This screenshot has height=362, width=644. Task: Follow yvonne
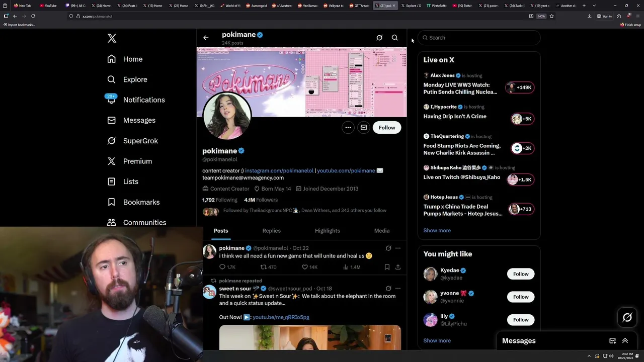(521, 297)
